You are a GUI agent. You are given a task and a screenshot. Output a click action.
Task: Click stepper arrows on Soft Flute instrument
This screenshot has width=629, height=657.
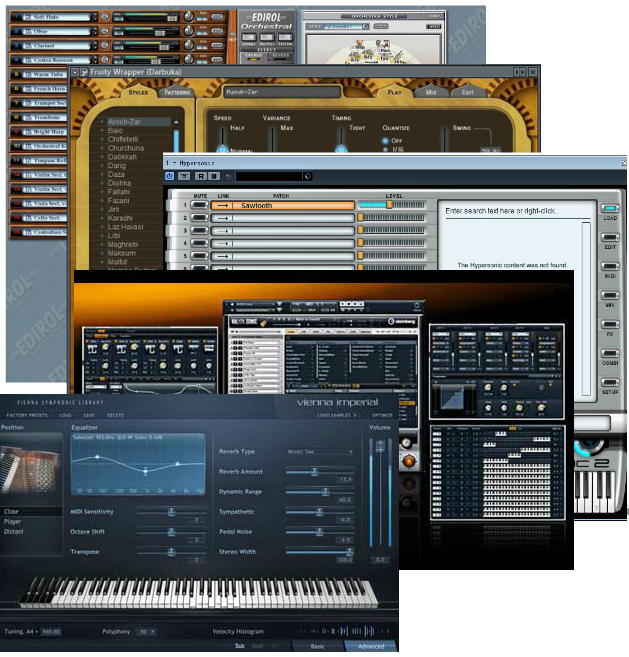click(95, 17)
